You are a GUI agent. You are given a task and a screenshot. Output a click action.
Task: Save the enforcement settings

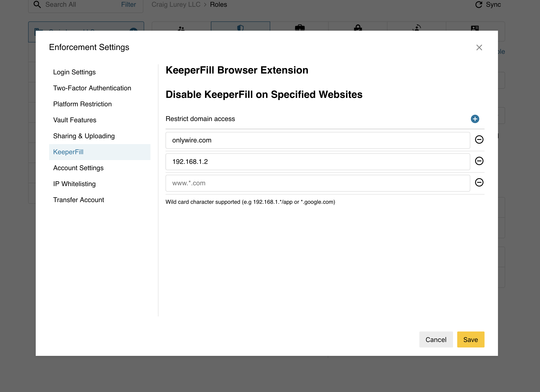tap(470, 339)
